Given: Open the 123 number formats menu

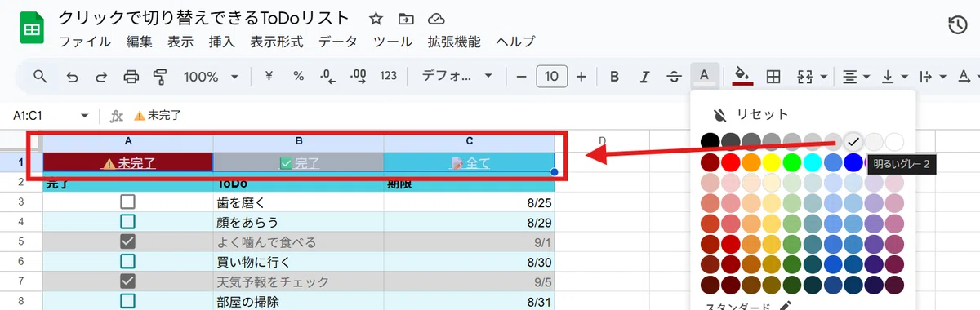Looking at the screenshot, I should pos(389,76).
